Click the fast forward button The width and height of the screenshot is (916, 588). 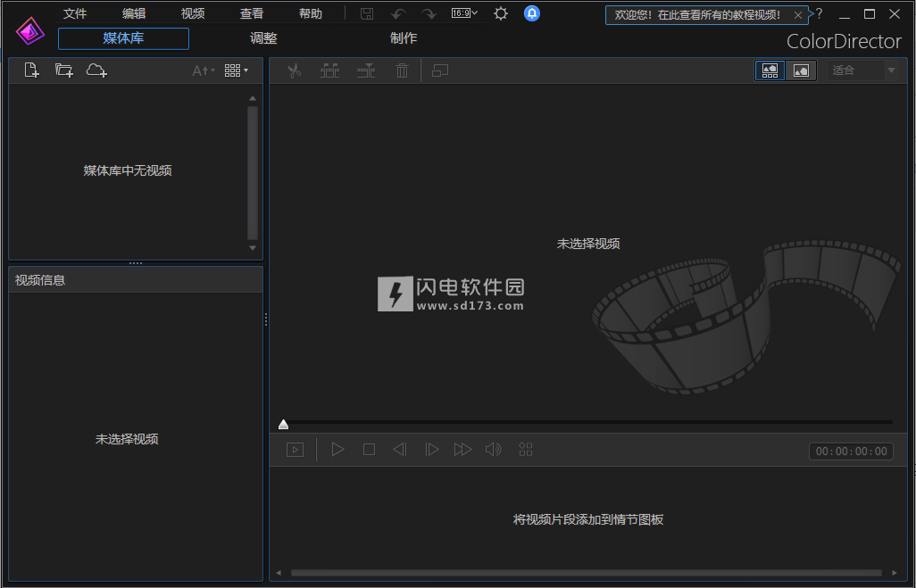click(x=462, y=450)
